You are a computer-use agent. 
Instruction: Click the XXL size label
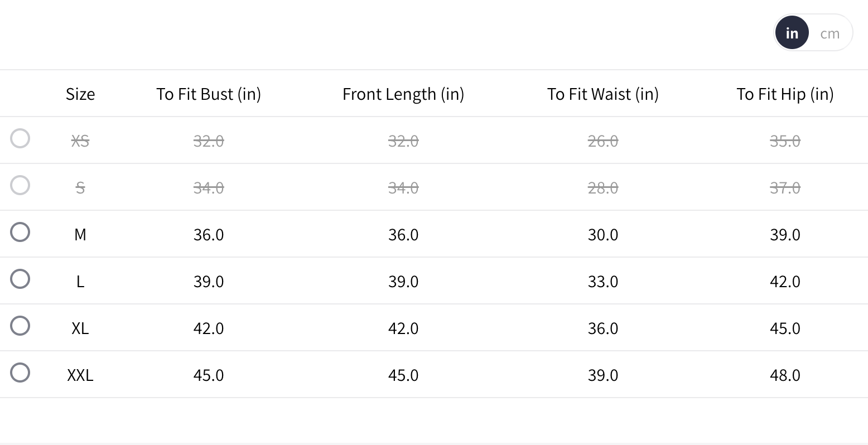(80, 375)
